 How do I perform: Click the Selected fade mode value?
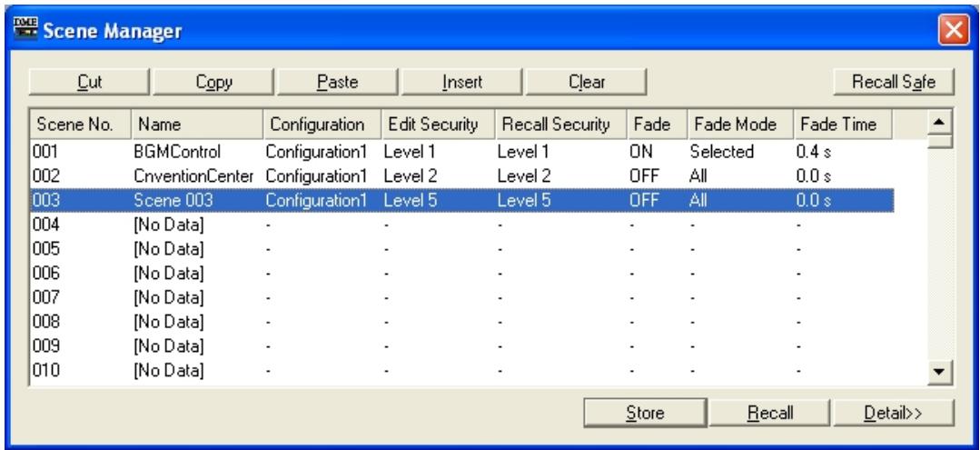pos(722,152)
